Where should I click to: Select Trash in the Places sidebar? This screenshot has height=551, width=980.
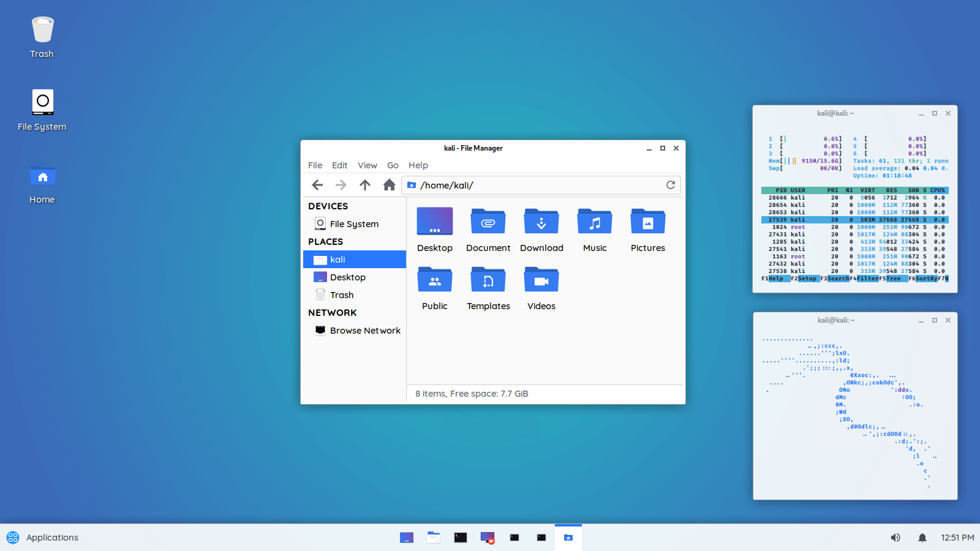point(342,294)
